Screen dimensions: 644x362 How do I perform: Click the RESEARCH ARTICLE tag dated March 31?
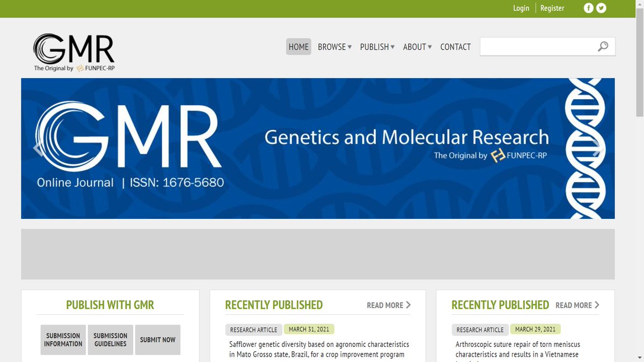point(254,330)
